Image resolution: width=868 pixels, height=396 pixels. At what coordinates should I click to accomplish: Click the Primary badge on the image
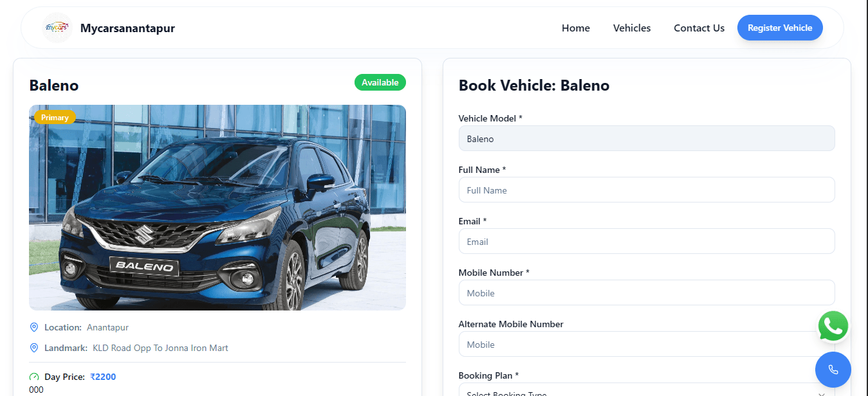coord(55,117)
